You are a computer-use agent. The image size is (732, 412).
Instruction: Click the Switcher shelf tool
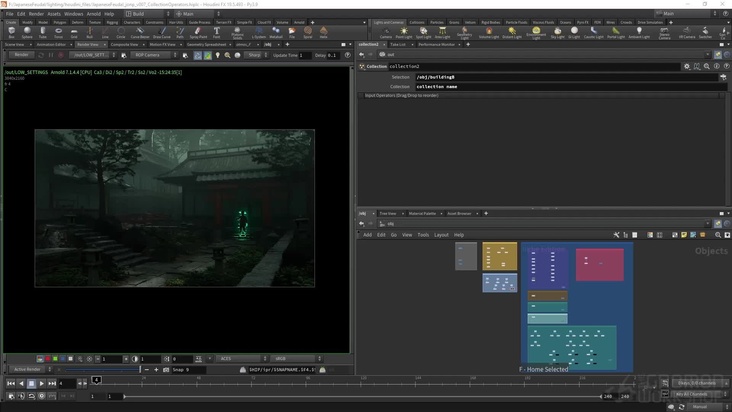(x=705, y=33)
